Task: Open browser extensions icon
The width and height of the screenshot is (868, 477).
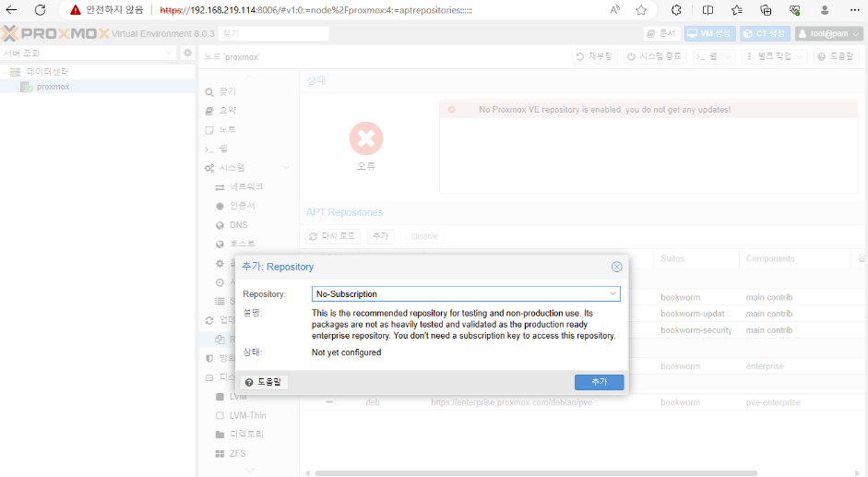Action: [676, 10]
